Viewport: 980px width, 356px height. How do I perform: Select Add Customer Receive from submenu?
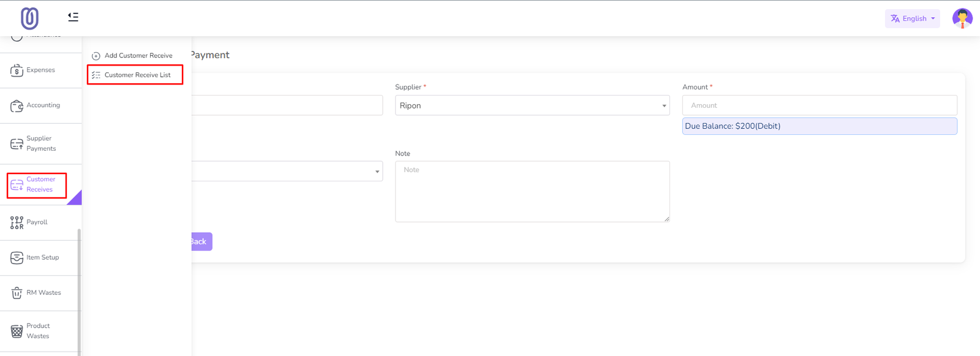(x=138, y=56)
